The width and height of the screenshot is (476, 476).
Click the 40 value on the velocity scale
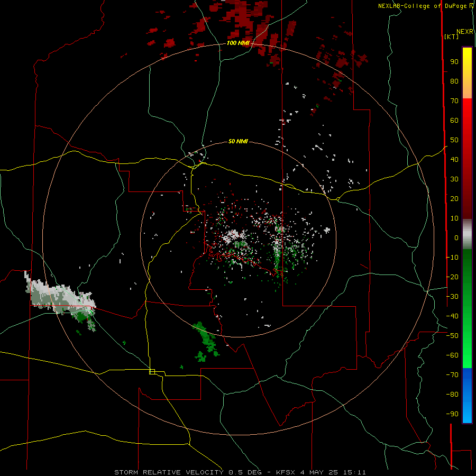click(x=454, y=160)
